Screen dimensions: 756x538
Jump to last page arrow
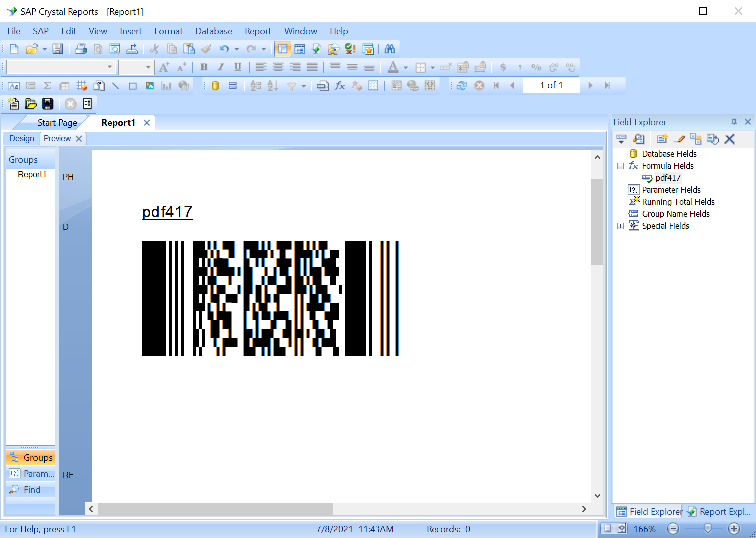pos(607,86)
